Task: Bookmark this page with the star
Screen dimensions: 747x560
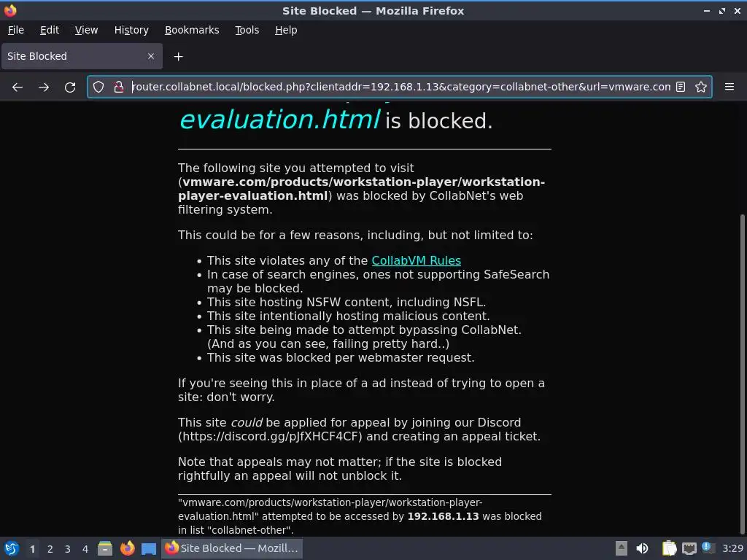Action: coord(701,87)
